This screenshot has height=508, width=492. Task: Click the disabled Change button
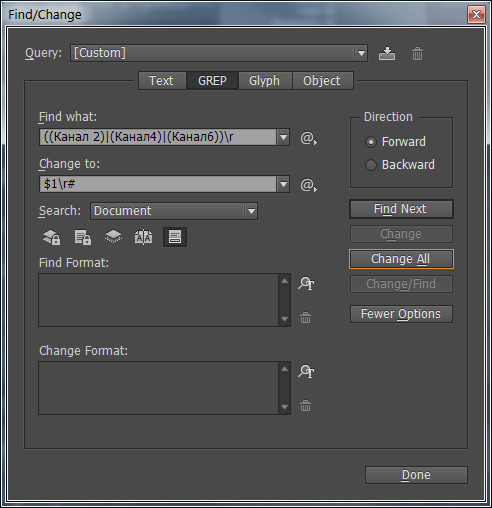click(x=401, y=234)
